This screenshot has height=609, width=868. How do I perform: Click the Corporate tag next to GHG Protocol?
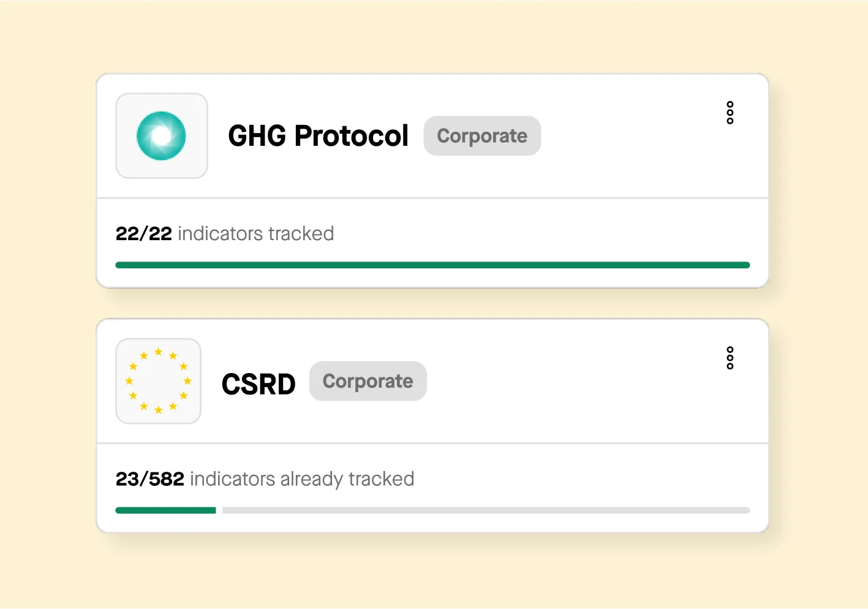click(x=482, y=135)
